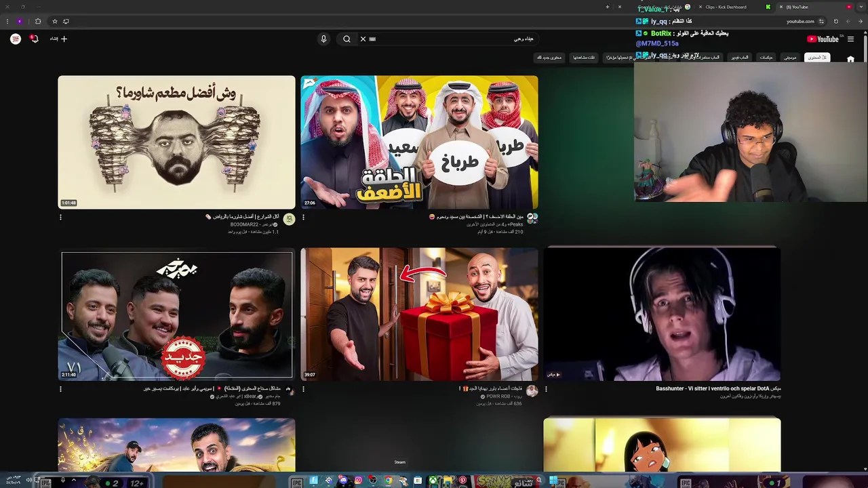Screen dimensions: 868x488
Task: Open the Windows Start button
Action: point(553,481)
